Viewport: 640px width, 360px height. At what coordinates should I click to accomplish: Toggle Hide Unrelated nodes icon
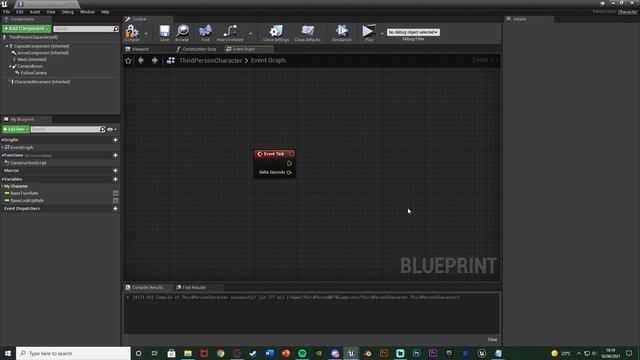point(230,32)
